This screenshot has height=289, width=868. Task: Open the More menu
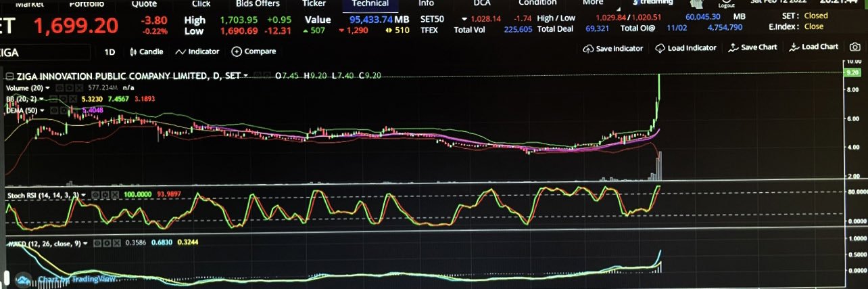pyautogui.click(x=593, y=3)
